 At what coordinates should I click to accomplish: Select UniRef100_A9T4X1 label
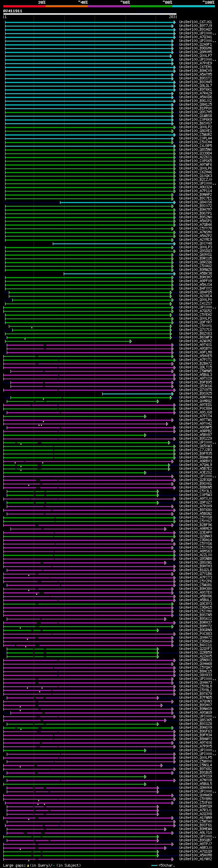point(196,345)
